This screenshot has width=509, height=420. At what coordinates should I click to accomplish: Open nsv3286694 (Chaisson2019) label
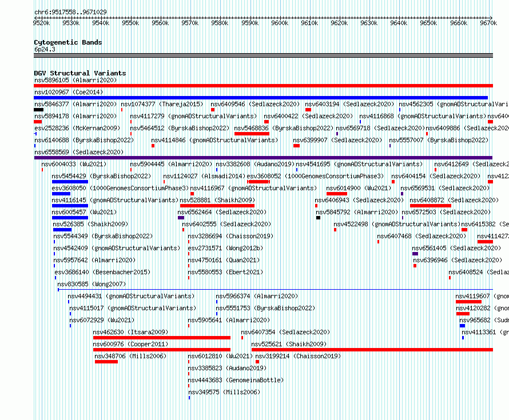click(x=230, y=236)
